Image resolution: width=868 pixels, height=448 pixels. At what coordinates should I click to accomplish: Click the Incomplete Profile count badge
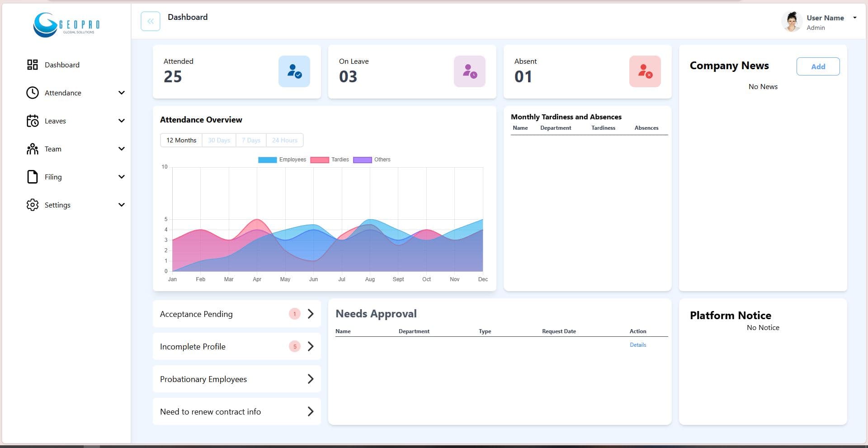pos(295,346)
